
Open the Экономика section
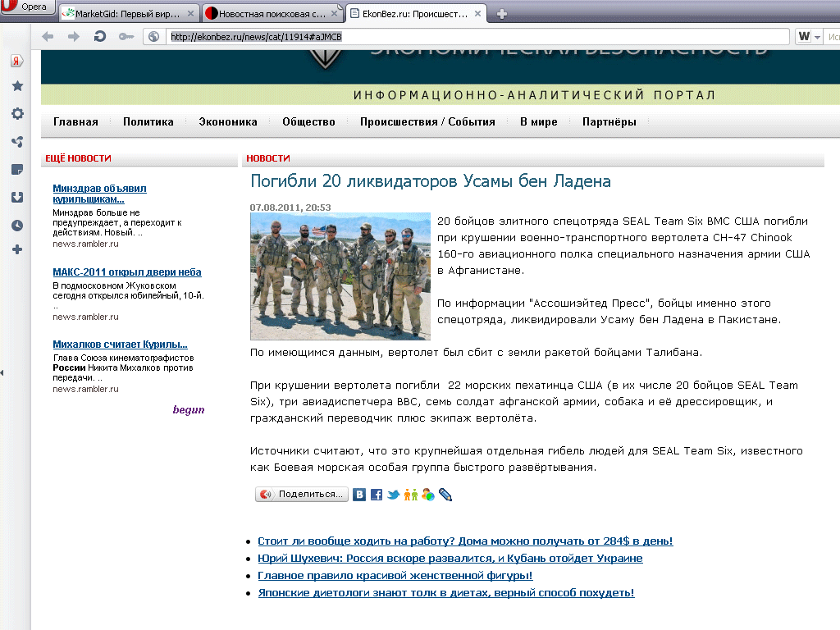pos(228,122)
